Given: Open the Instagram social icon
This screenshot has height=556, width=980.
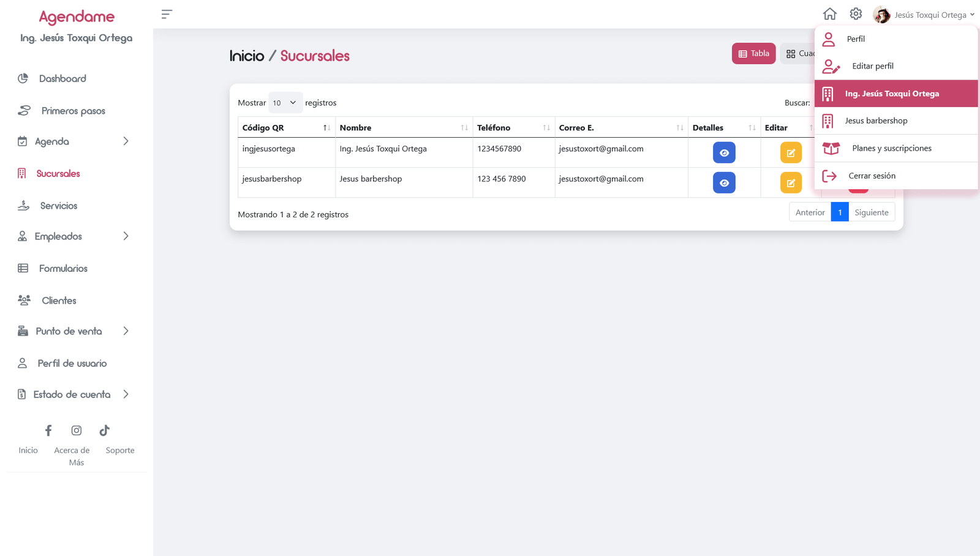Looking at the screenshot, I should coord(77,430).
